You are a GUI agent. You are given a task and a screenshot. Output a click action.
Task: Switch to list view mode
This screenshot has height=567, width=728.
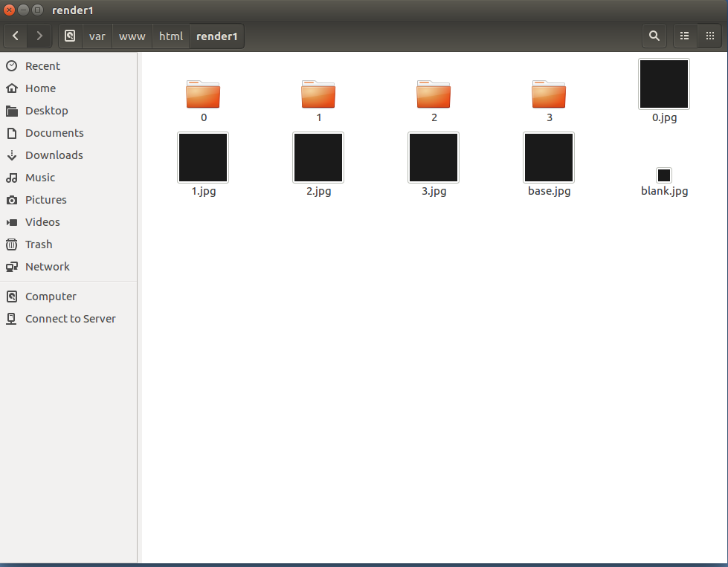684,36
